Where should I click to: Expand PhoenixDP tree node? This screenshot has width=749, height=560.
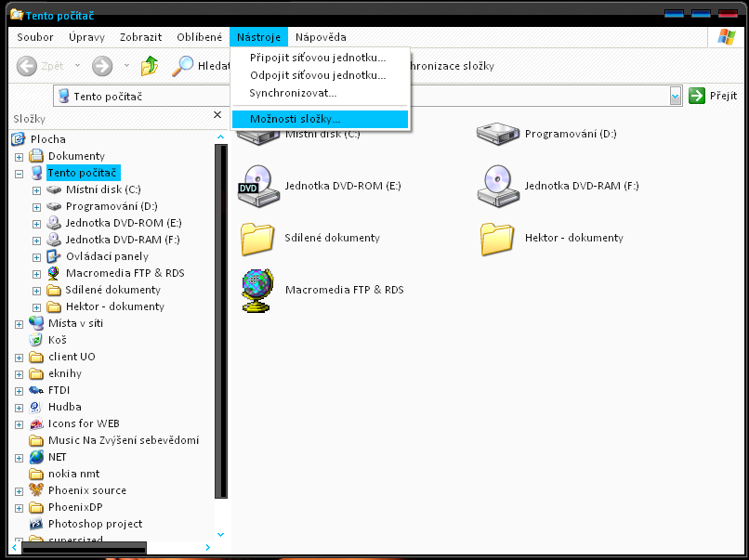point(20,508)
